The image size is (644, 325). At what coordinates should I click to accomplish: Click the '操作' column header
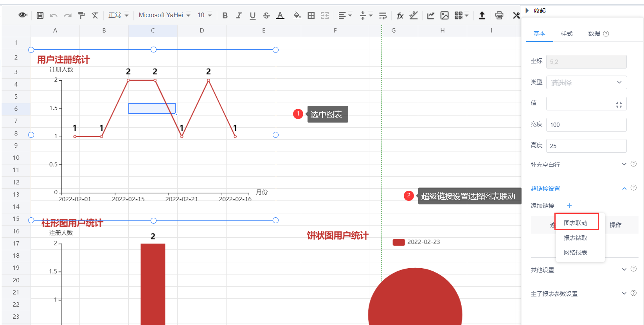615,225
